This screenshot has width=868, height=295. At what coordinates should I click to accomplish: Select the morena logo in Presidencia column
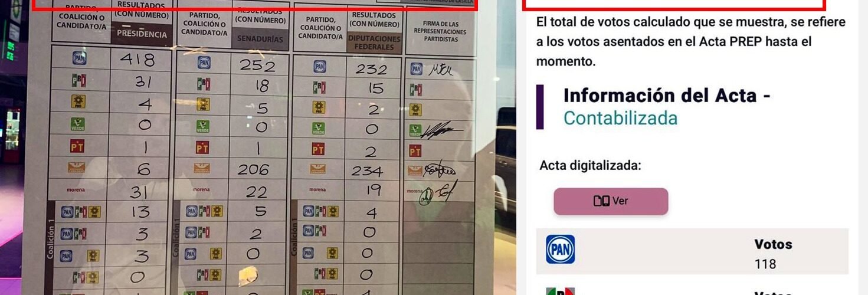coord(76,190)
